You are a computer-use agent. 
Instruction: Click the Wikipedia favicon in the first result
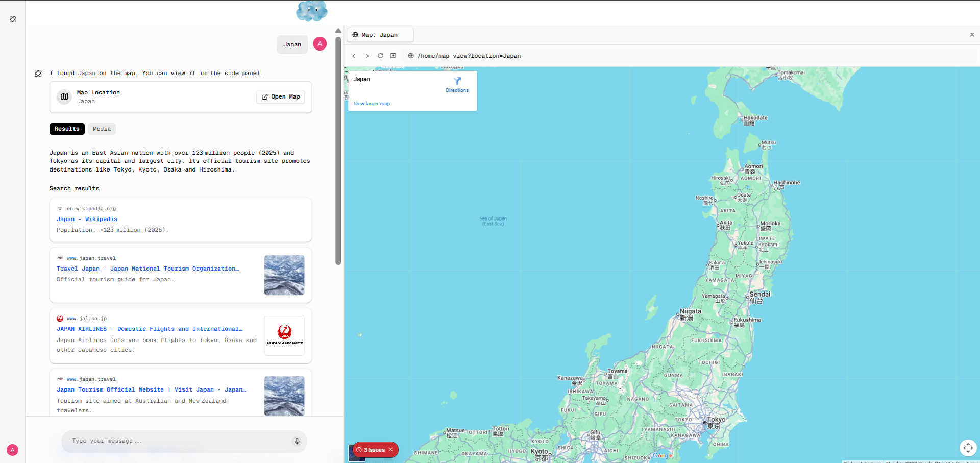(x=60, y=209)
